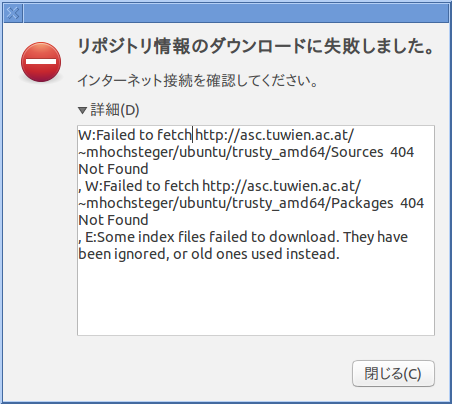Click empty area inside details text box
Viewport: 452px width, 404px height.
(256, 298)
